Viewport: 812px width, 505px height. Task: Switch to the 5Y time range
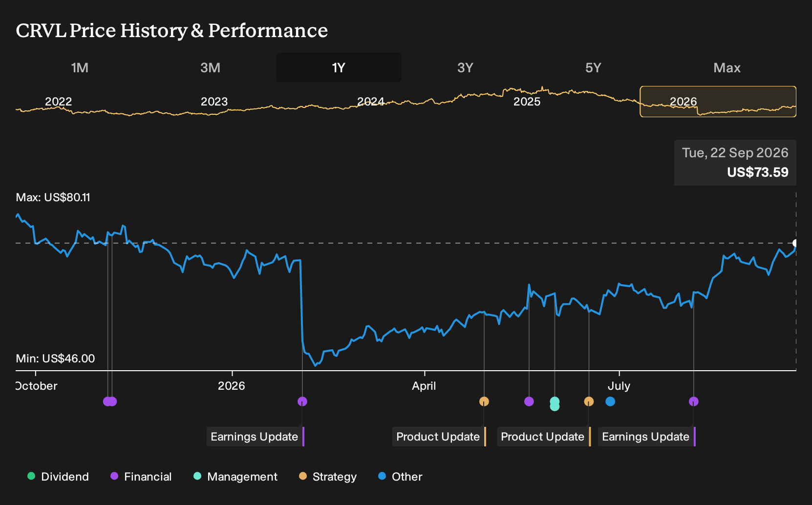pyautogui.click(x=593, y=67)
